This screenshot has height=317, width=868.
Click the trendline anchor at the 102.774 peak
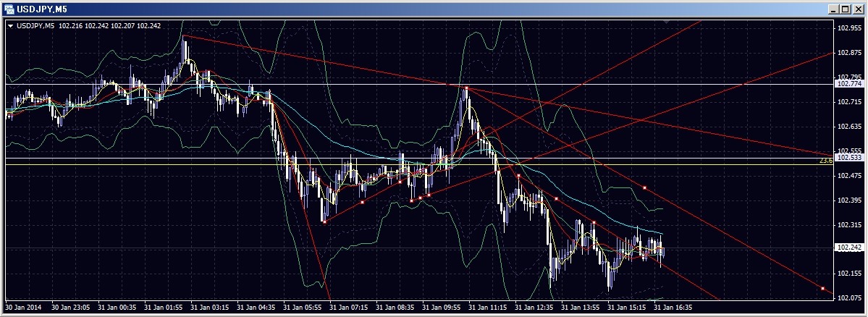466,88
